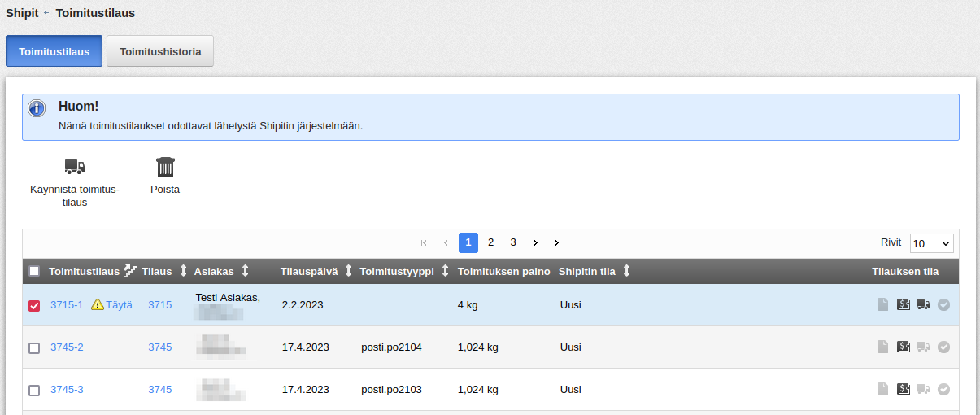Click Uusi status in row 3745-3
This screenshot has height=415, width=980.
[x=571, y=389]
